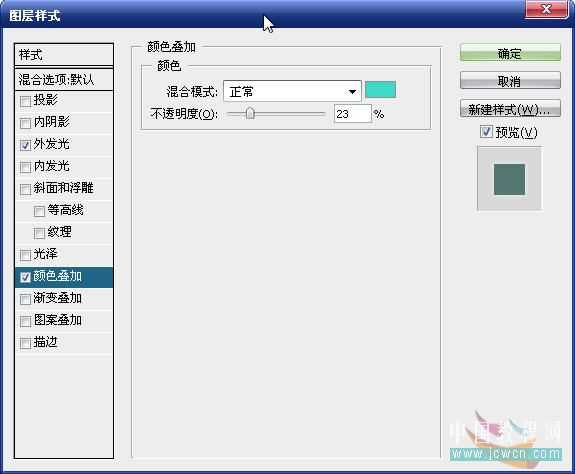Open the overlay color swatch picker
The height and width of the screenshot is (474, 575).
pyautogui.click(x=381, y=90)
